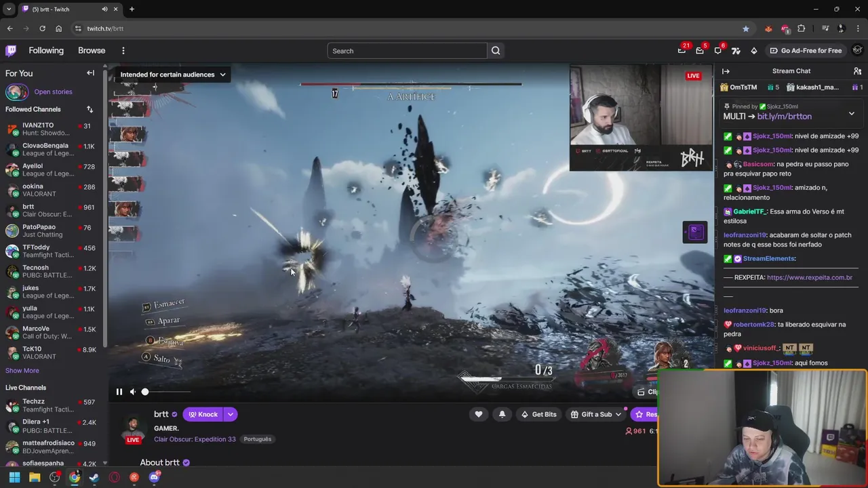Open the MetaMask fox extension
868x488 pixels.
tap(768, 28)
